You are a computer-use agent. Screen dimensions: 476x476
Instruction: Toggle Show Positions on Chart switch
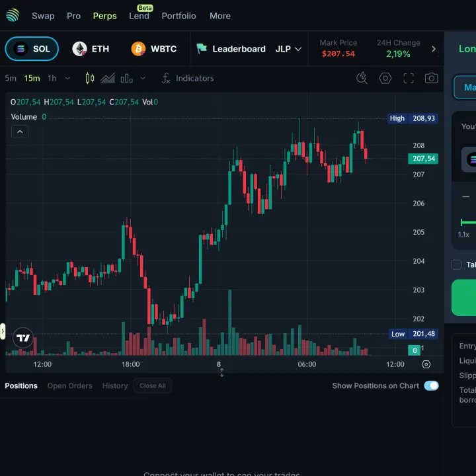431,385
